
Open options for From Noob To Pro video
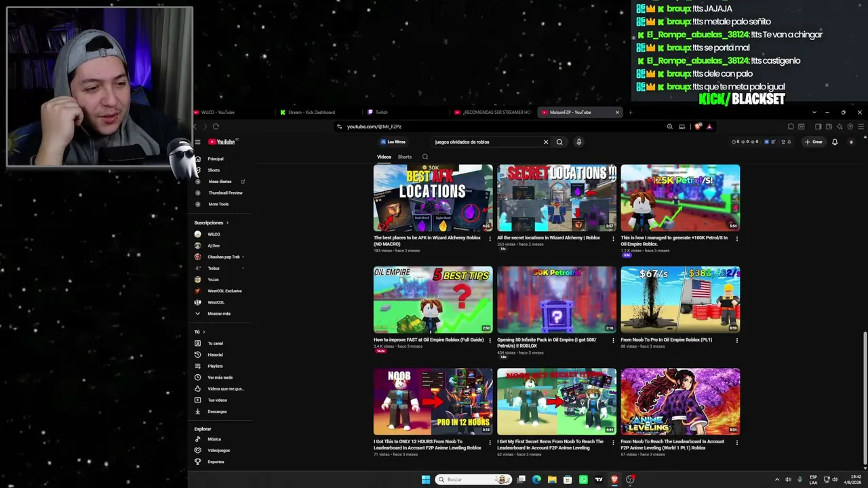pyautogui.click(x=737, y=340)
